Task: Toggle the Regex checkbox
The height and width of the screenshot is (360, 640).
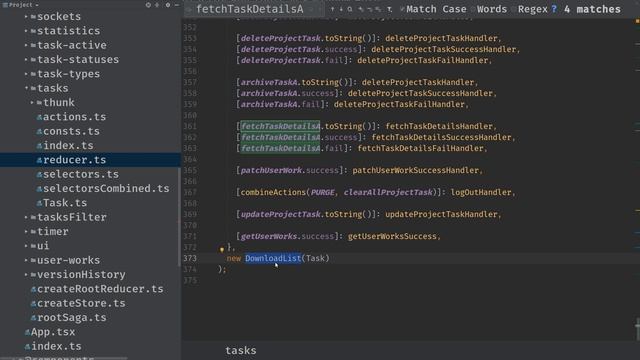Action: pos(514,9)
